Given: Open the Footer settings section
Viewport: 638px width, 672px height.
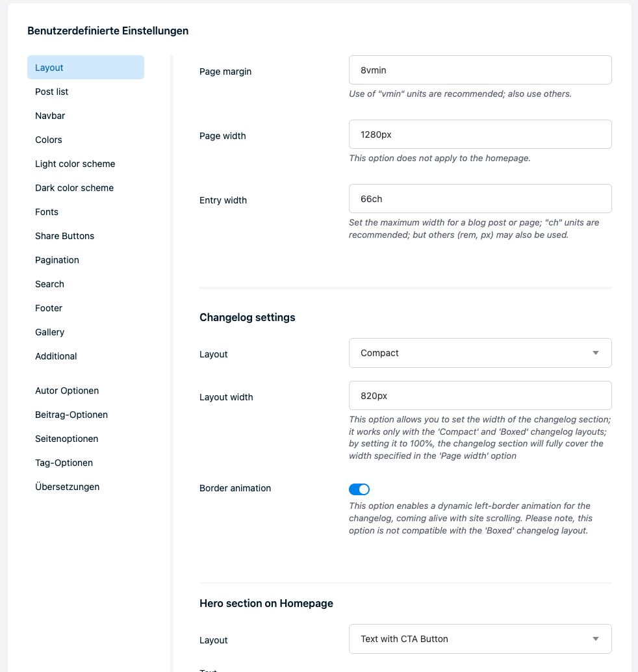Looking at the screenshot, I should pyautogui.click(x=48, y=308).
